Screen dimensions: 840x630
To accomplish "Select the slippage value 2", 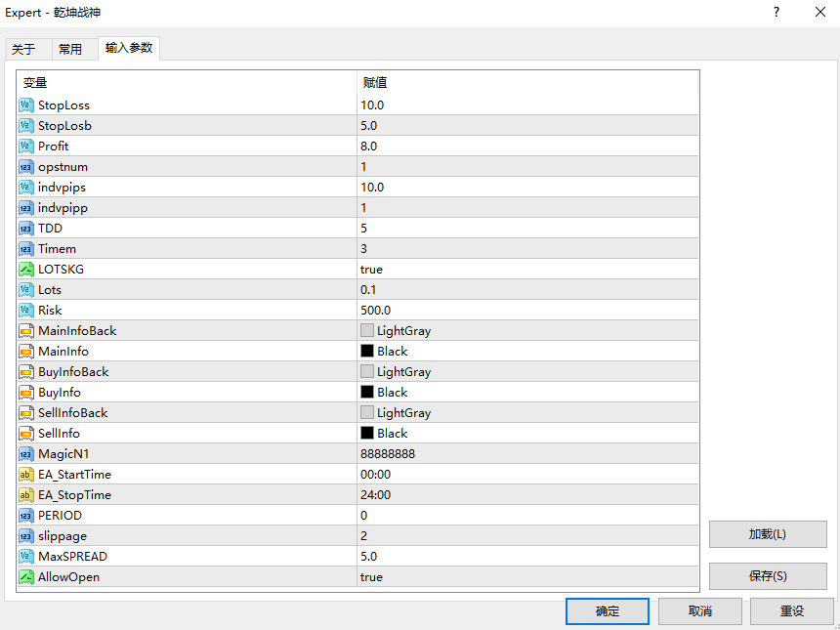I will tap(363, 536).
